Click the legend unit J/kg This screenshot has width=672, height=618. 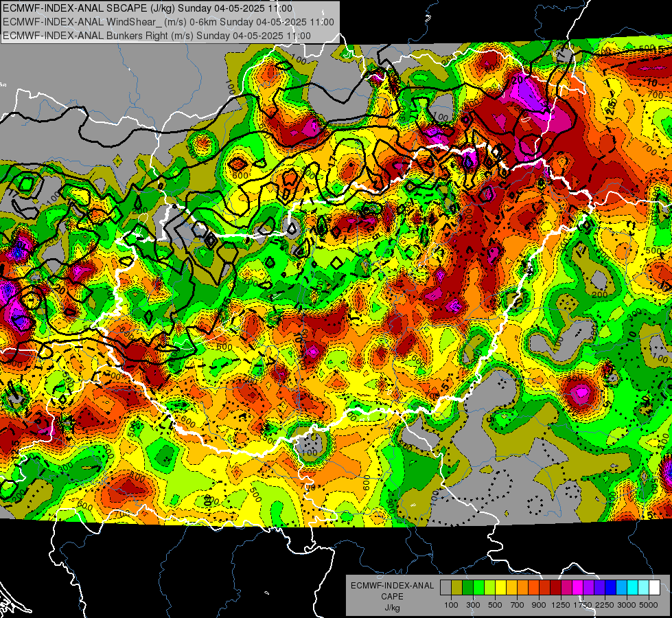click(x=392, y=607)
